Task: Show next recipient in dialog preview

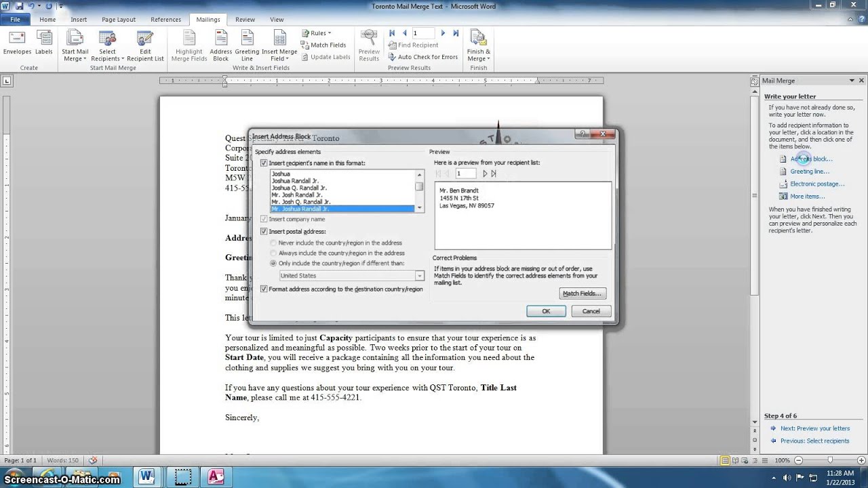Action: [x=484, y=174]
